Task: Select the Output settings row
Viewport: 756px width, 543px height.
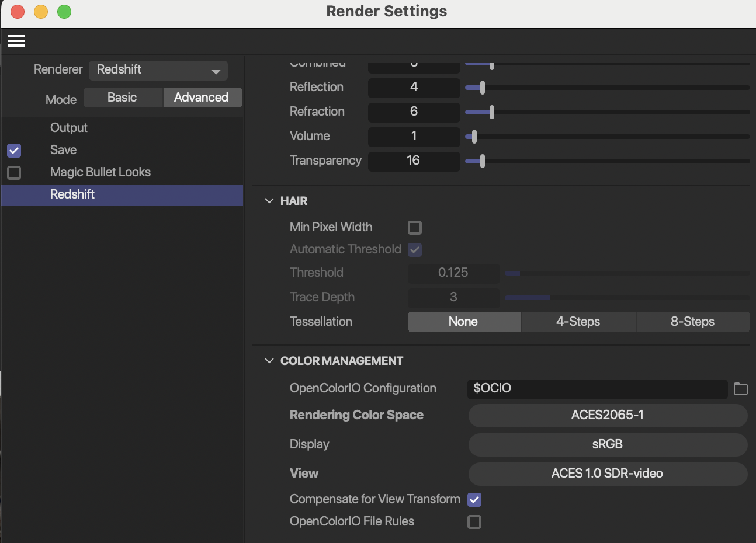Action: tap(122, 128)
